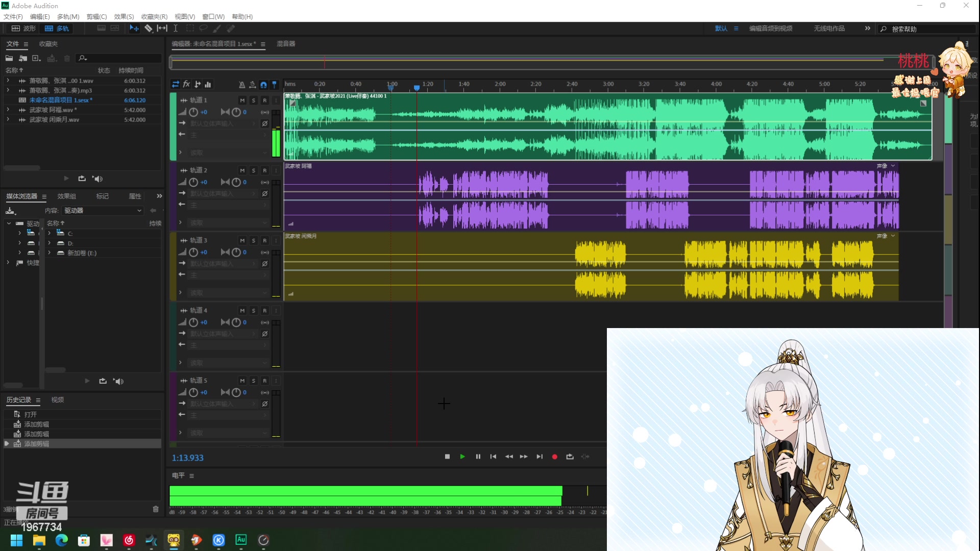980x551 pixels.
Task: Open the 多轨(M) menu
Action: 68,17
